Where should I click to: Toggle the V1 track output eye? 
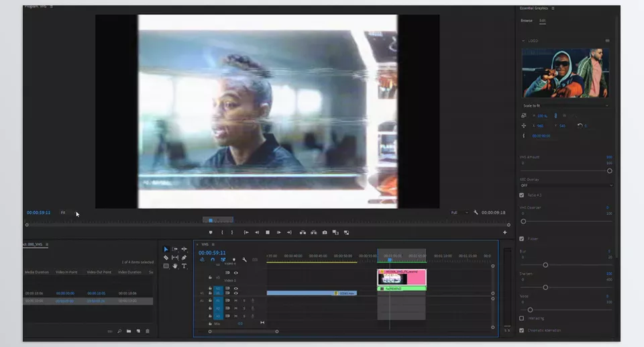coord(236,293)
